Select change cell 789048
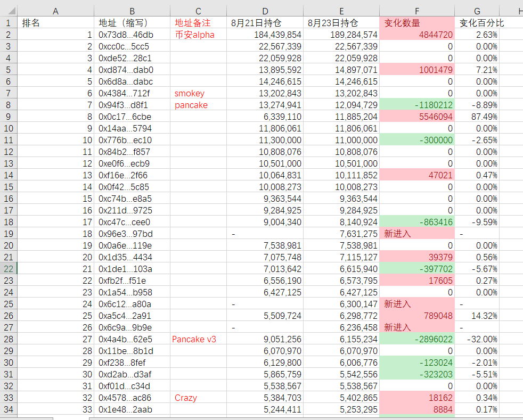Viewport: 523px width, 420px height. point(417,316)
